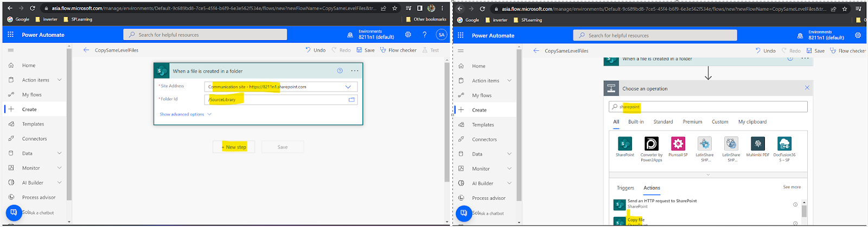Click the actions list scrollbar

tap(804, 212)
